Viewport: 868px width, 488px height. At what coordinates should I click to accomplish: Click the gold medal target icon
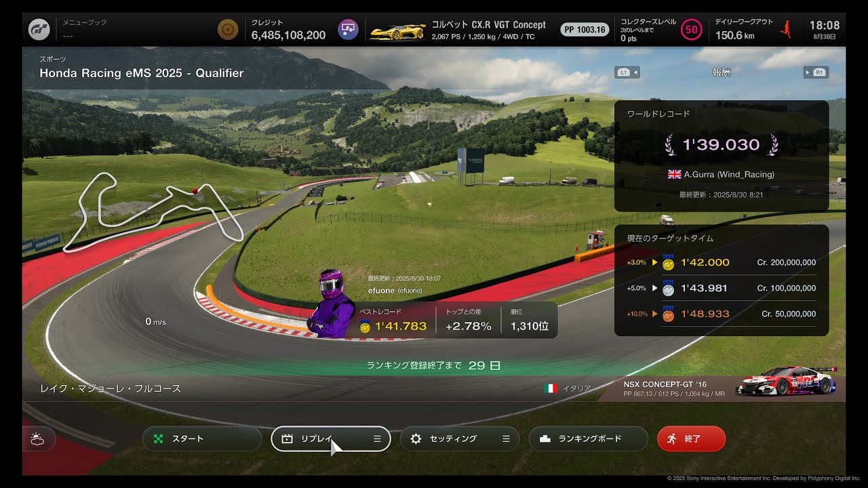pyautogui.click(x=668, y=262)
